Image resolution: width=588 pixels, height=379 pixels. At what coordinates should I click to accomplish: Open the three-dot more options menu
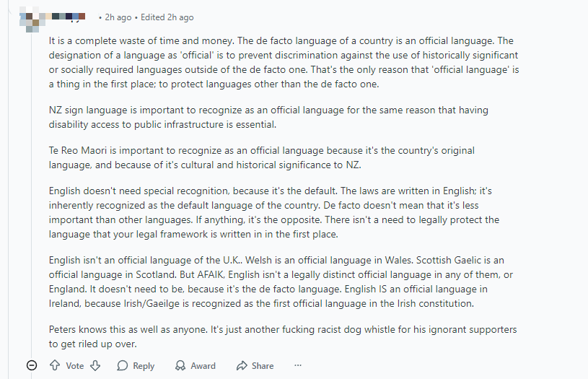[298, 365]
